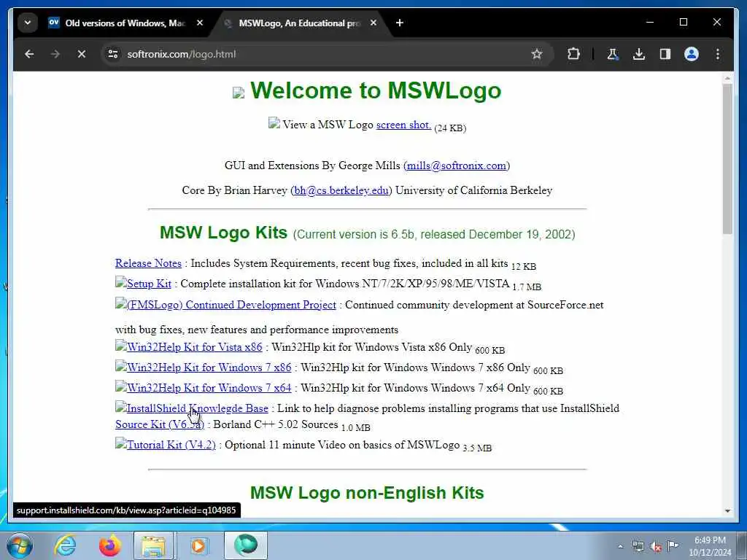Email mills@softronix.com link
Screen dimensions: 747x560
(457, 166)
